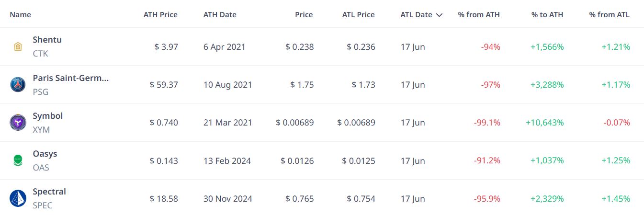The image size is (644, 217).
Task: Toggle sort arrow next to ATL Date
Action: point(440,15)
